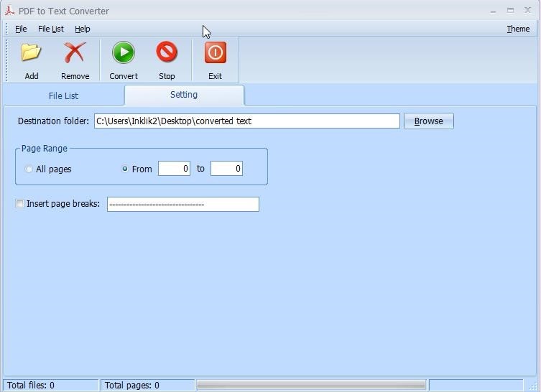Click the Destination folder path field
Screen dimensions: 541x392
246,121
